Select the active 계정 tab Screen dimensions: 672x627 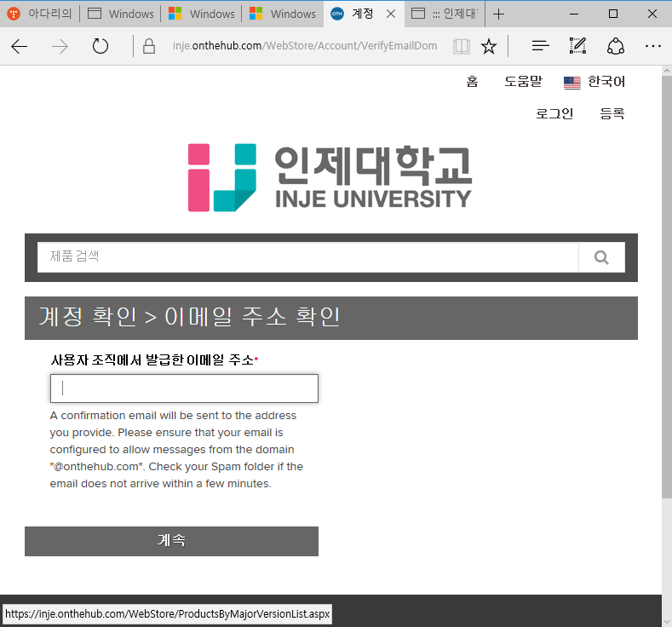pos(362,14)
